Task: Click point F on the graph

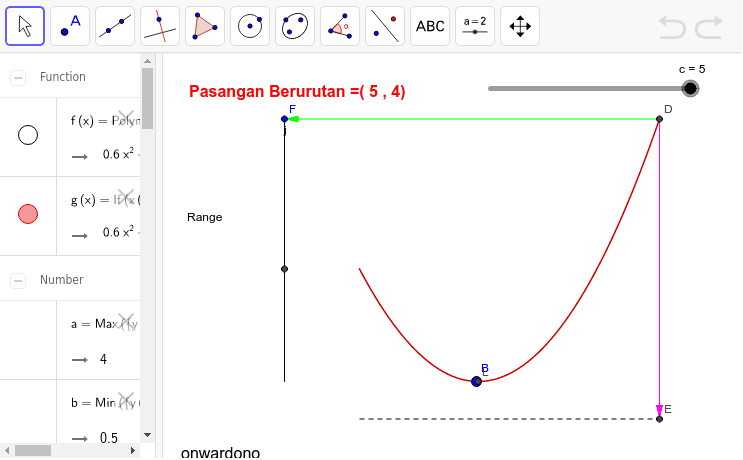Action: (x=284, y=119)
